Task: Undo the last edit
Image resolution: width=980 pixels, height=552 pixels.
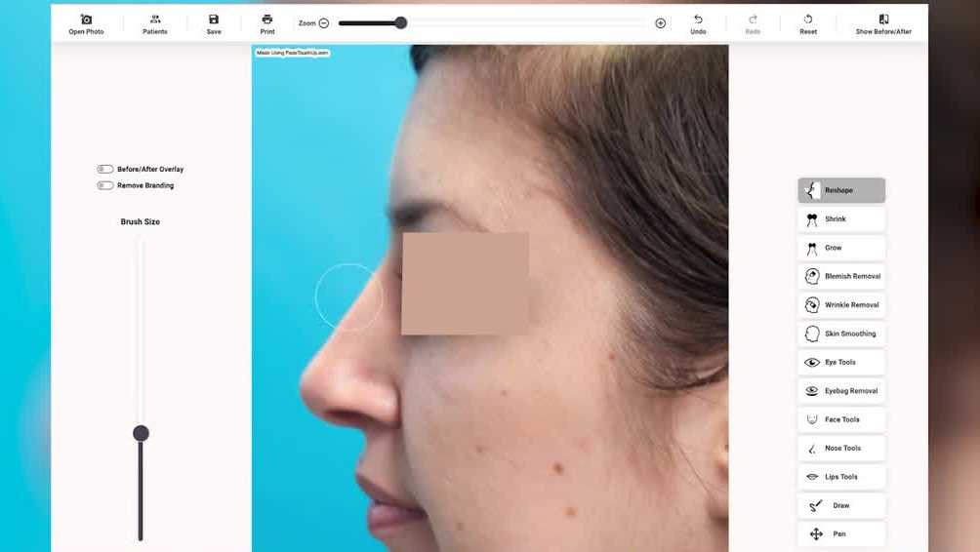Action: click(698, 24)
